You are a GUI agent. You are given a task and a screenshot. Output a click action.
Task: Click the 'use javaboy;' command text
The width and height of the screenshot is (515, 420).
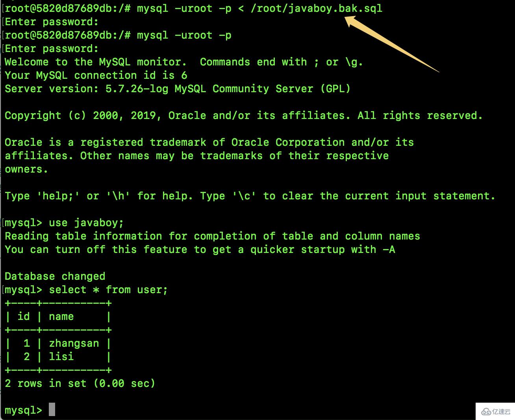(86, 223)
